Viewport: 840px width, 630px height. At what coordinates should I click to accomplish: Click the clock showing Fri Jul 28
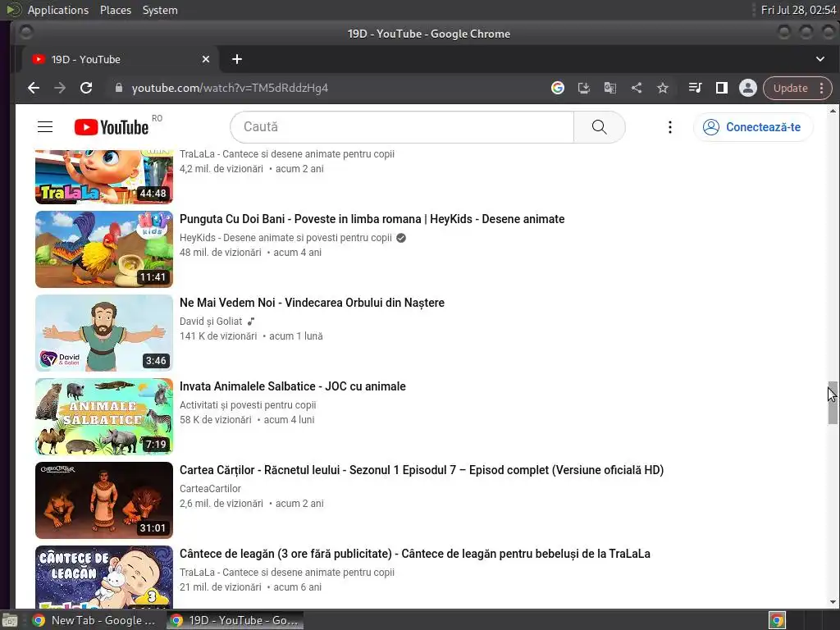coord(798,10)
